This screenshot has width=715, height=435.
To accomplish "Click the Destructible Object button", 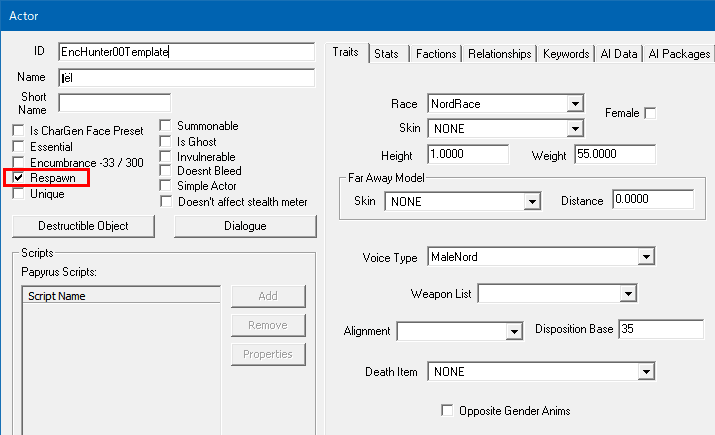I will pyautogui.click(x=83, y=226).
